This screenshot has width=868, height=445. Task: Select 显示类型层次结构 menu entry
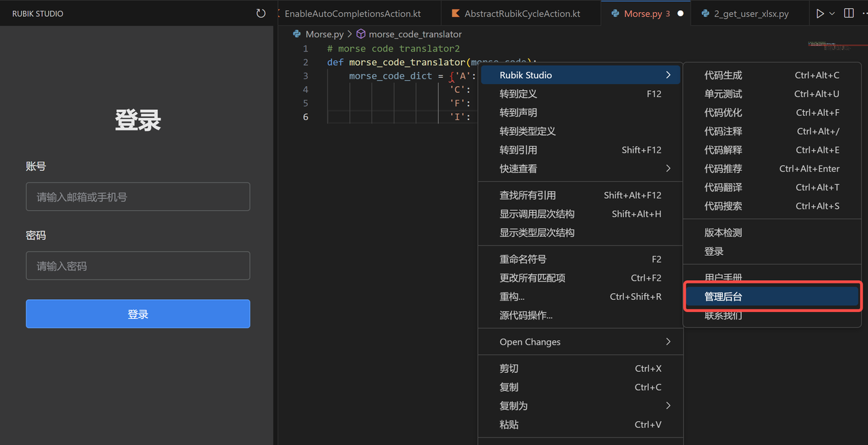point(581,233)
